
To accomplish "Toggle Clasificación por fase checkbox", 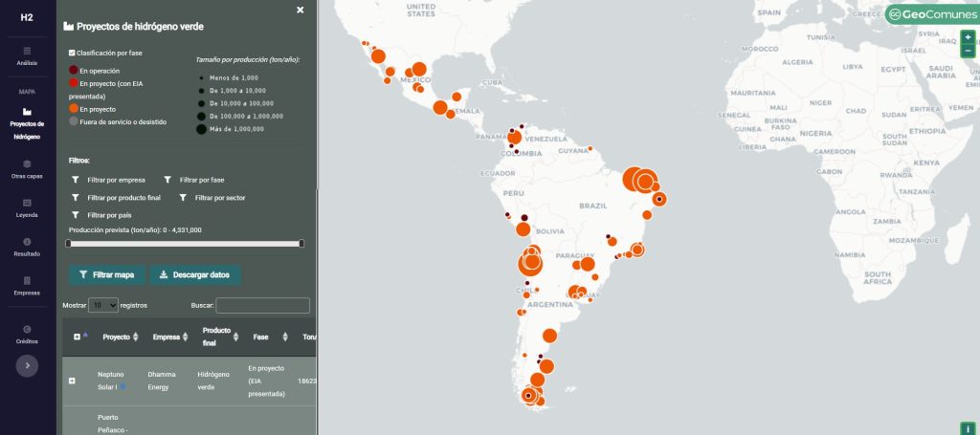I will tap(72, 53).
